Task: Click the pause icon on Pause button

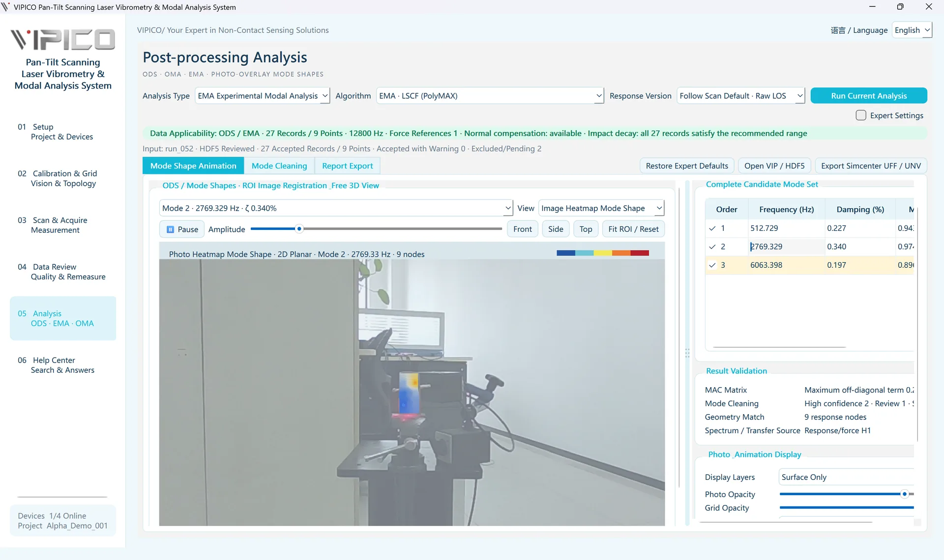Action: (x=170, y=229)
